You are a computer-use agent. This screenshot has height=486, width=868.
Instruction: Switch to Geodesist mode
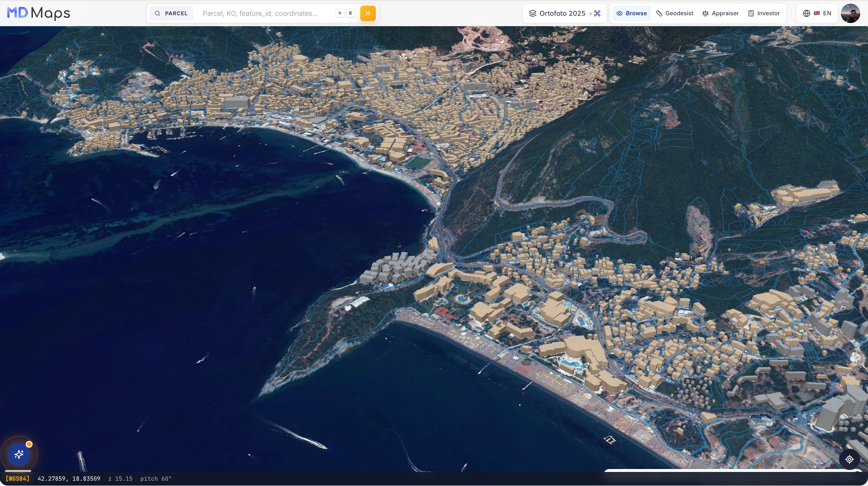pyautogui.click(x=675, y=14)
